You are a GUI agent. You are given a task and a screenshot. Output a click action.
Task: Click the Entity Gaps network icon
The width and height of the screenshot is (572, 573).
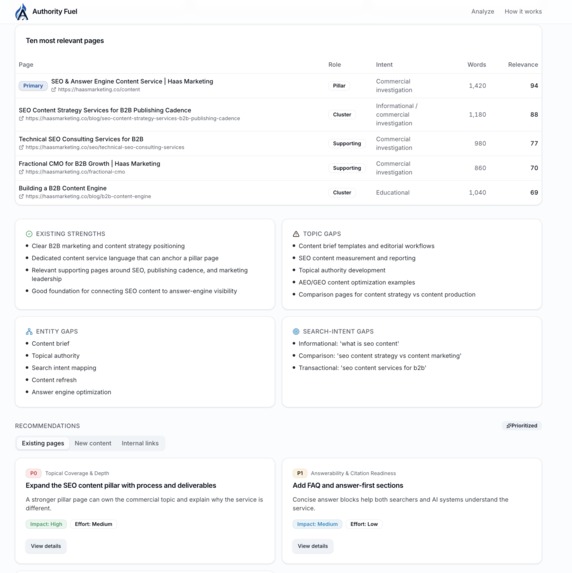(x=29, y=331)
